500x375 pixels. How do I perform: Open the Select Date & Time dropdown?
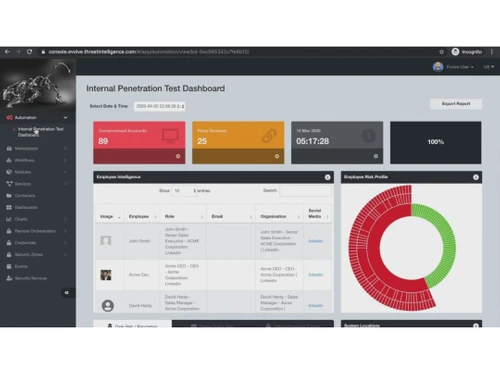pos(160,106)
